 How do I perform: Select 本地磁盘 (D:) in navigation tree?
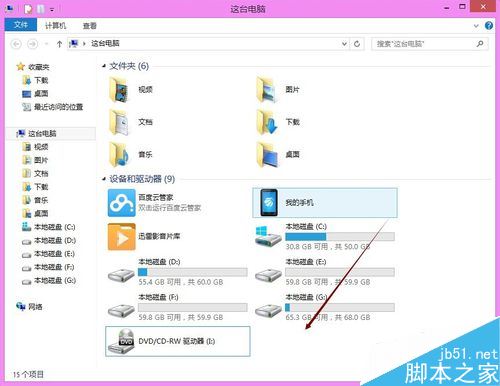pos(49,241)
